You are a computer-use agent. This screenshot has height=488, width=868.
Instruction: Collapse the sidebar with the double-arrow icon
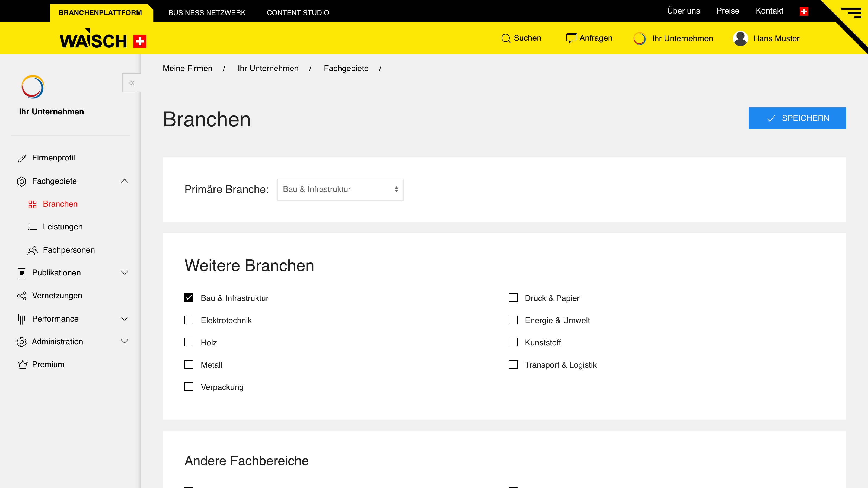point(132,83)
